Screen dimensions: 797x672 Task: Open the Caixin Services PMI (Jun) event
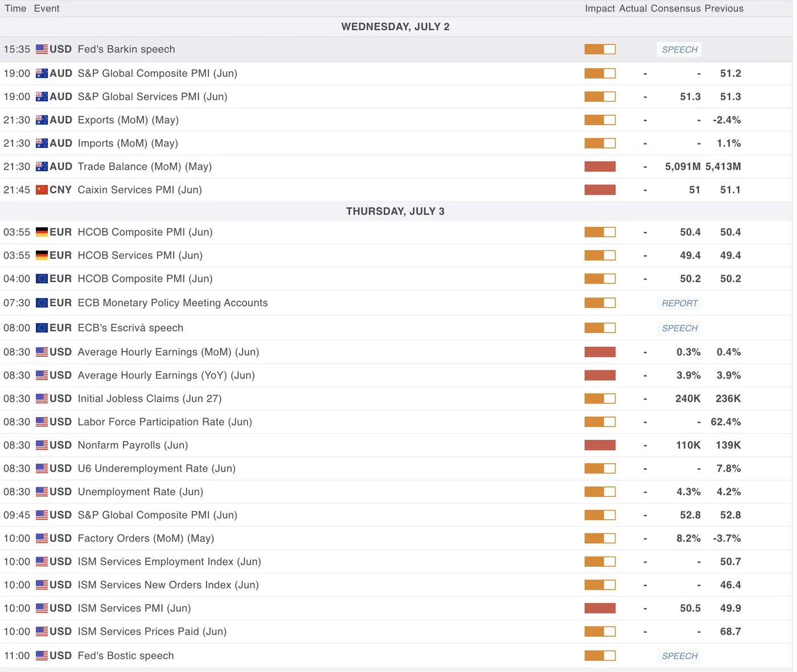140,190
